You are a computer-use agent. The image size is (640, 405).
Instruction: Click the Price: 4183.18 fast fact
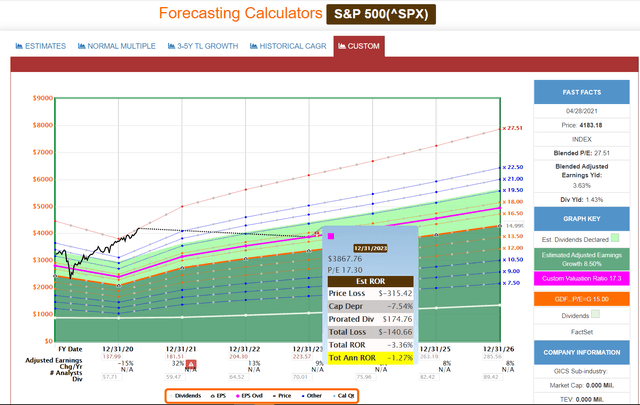(582, 125)
